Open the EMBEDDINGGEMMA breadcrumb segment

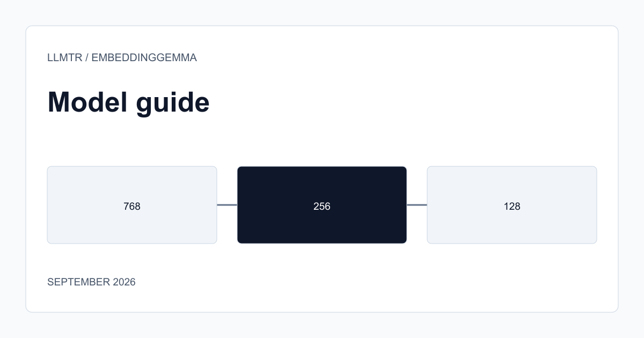(144, 58)
